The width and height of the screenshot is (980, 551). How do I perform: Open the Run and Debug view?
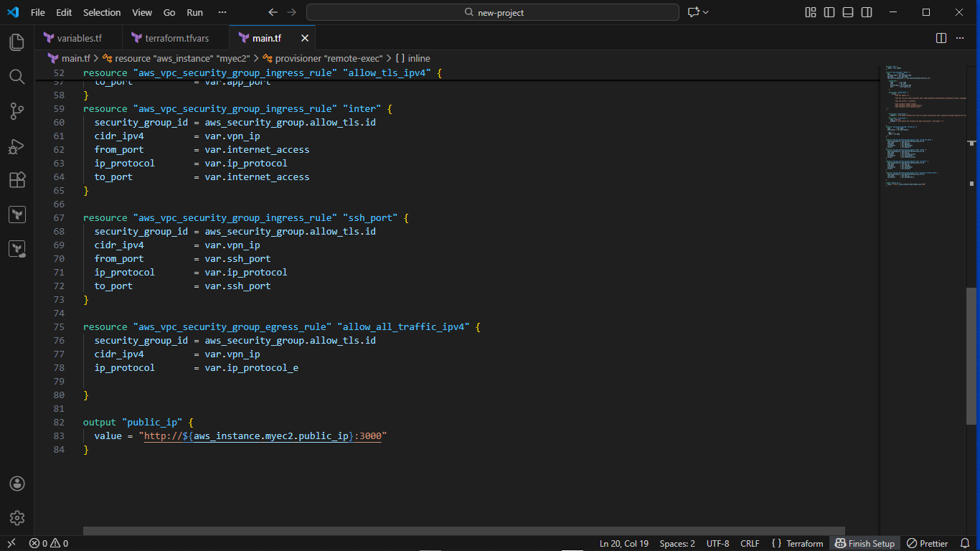17,146
